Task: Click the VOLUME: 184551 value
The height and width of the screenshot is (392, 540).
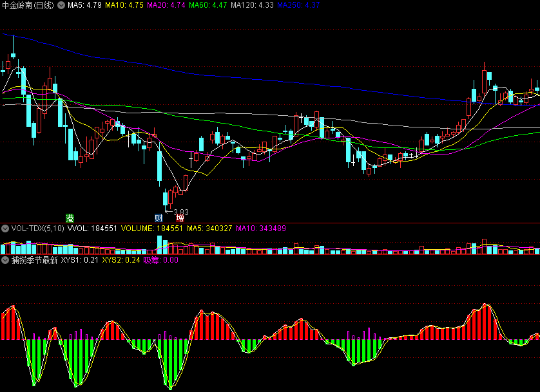Action: click(152, 229)
